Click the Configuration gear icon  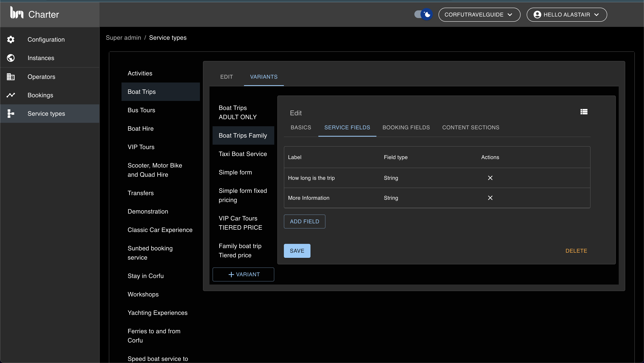(11, 39)
